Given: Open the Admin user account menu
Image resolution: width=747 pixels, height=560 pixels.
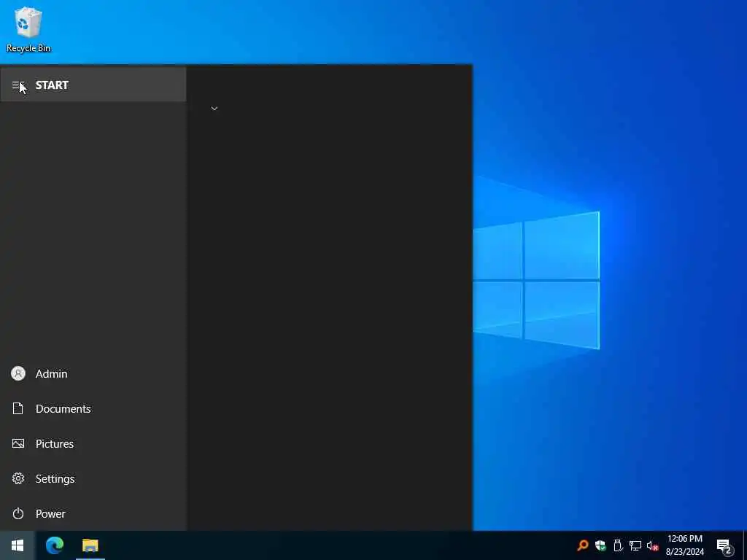Looking at the screenshot, I should (x=93, y=374).
